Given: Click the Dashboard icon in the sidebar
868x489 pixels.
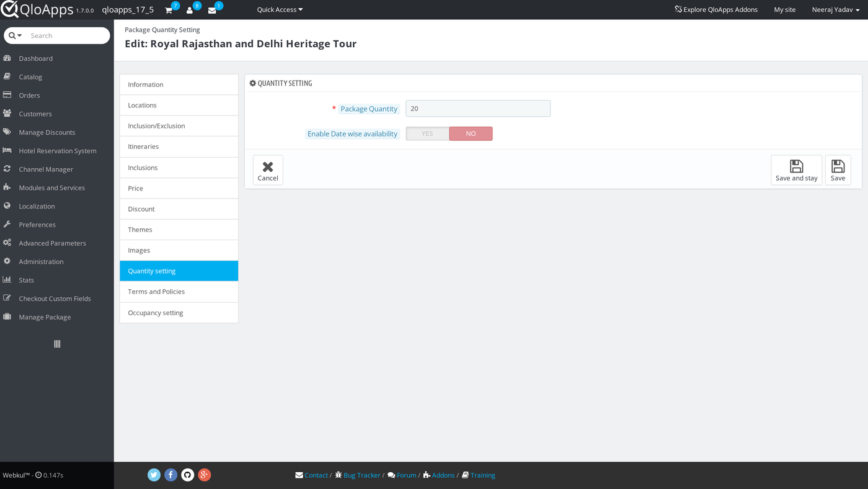Looking at the screenshot, I should pyautogui.click(x=7, y=58).
